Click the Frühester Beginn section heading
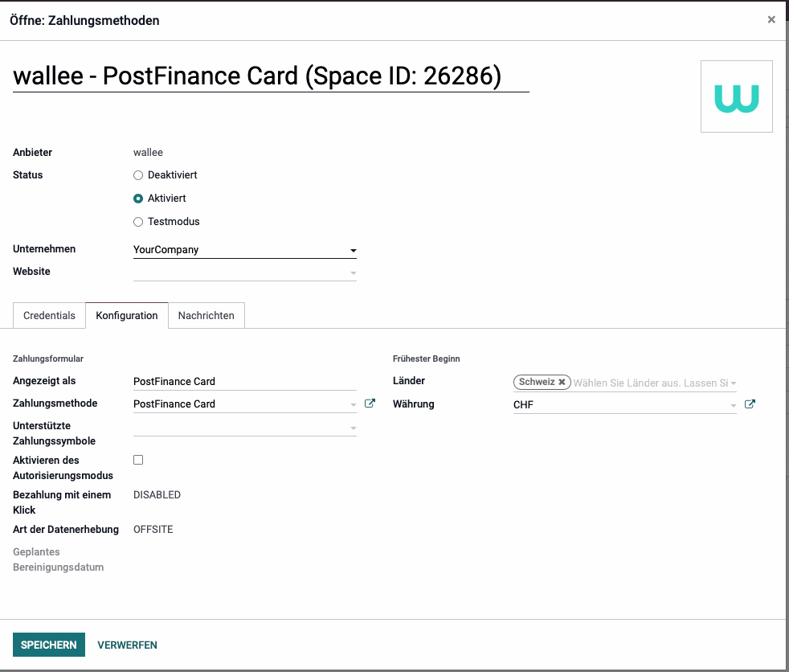This screenshot has width=789, height=672. click(426, 359)
